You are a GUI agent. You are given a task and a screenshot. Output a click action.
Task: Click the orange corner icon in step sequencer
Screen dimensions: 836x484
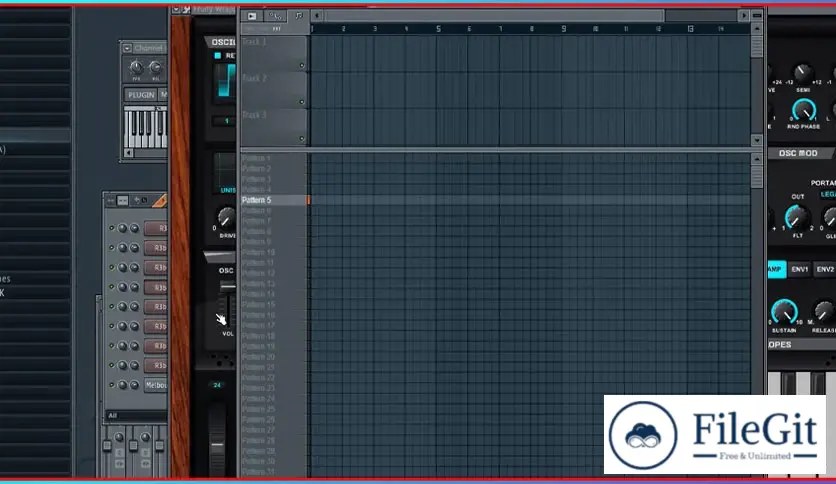tap(160, 201)
